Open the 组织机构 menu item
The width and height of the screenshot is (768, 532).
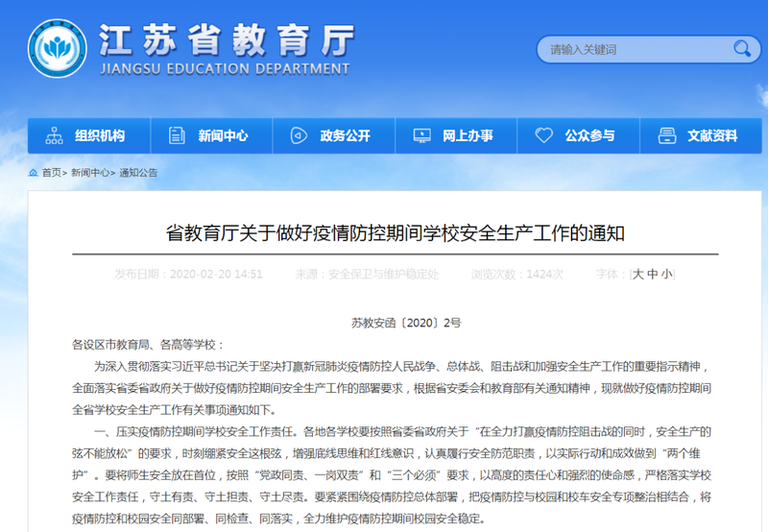(x=100, y=135)
